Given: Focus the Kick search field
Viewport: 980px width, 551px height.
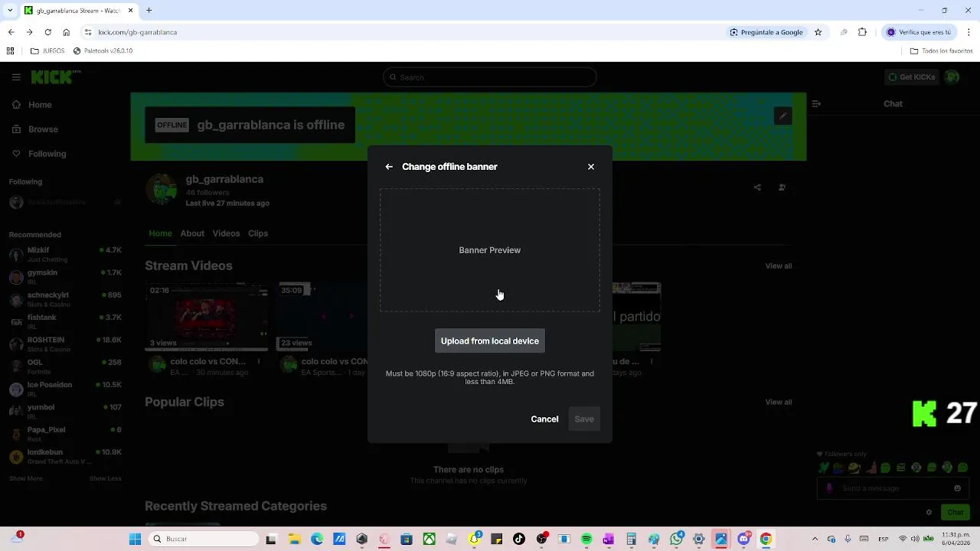Looking at the screenshot, I should tap(490, 77).
